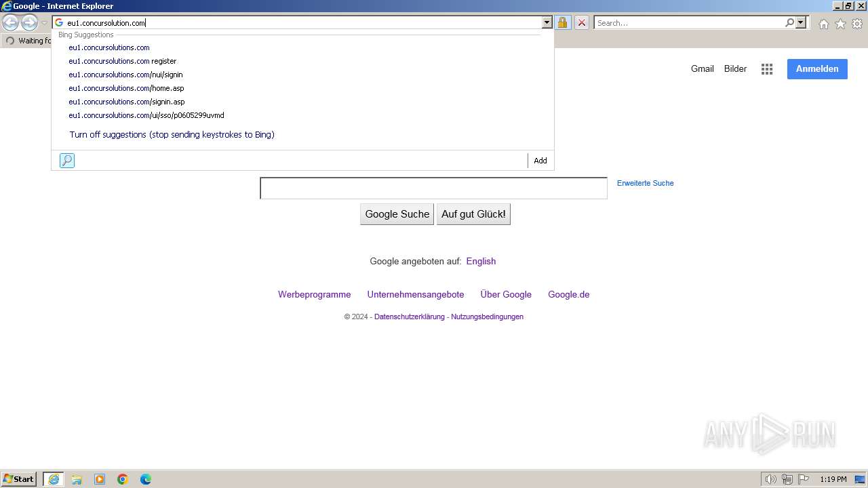The height and width of the screenshot is (488, 868).
Task: Open the Datenschutzerklärung link
Action: pos(410,317)
